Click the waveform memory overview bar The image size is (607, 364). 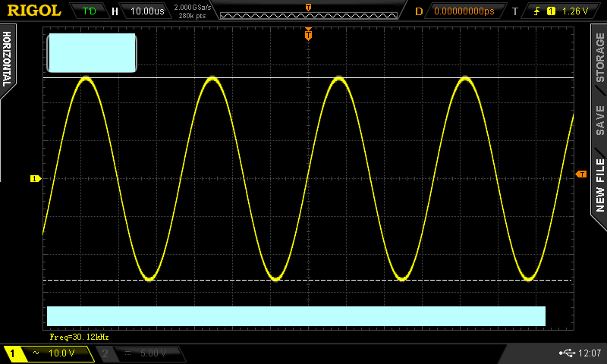click(309, 15)
